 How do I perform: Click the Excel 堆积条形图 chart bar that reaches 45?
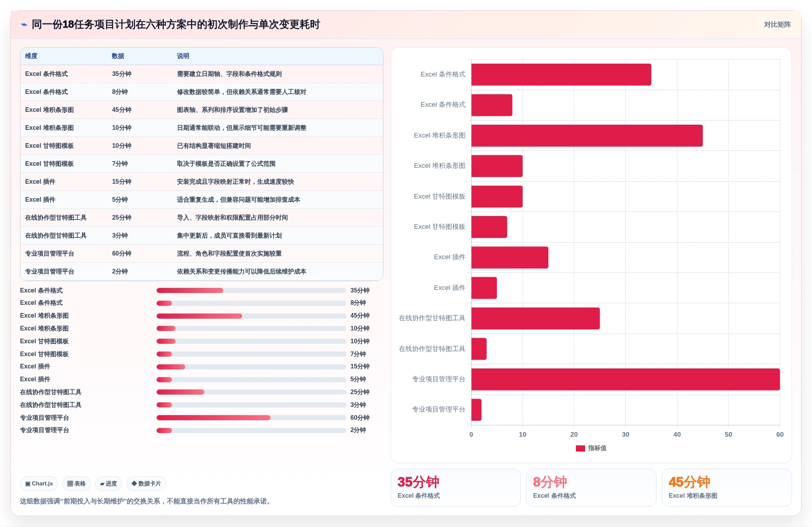587,135
